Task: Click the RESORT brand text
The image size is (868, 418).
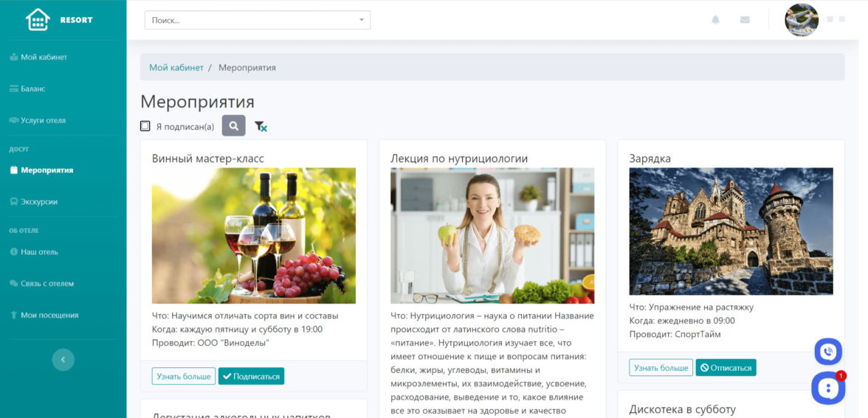Action: 77,21
